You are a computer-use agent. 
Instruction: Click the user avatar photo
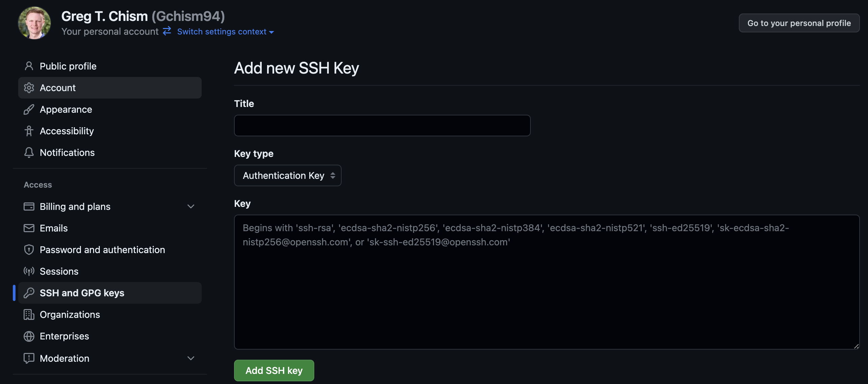point(34,23)
